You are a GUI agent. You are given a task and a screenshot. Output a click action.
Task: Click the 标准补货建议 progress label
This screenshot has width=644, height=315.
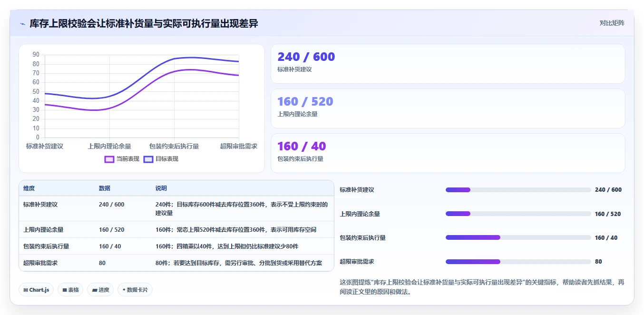click(x=357, y=190)
